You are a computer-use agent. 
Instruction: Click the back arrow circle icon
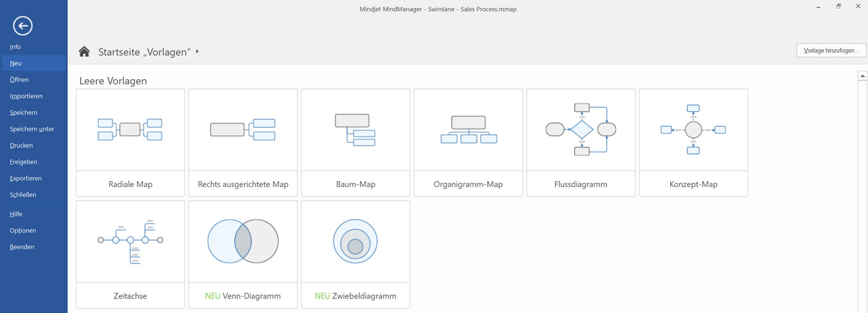coord(23,25)
